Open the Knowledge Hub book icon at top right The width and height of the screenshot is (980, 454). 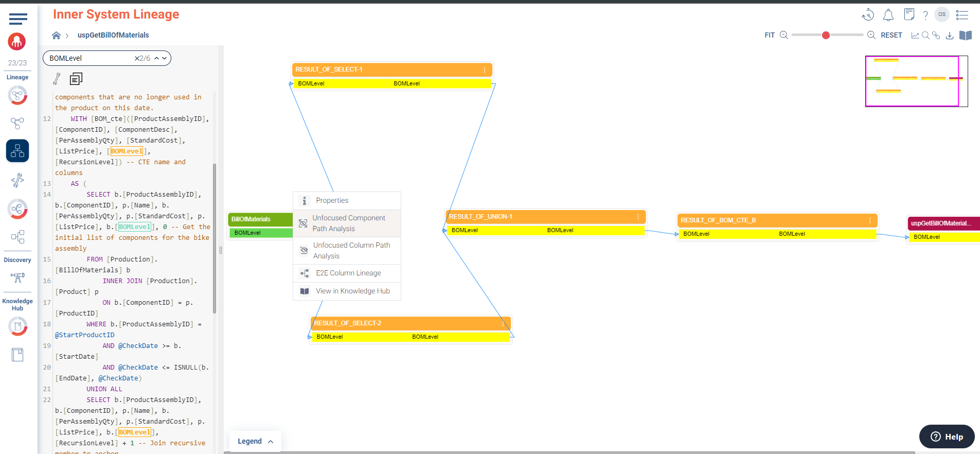(966, 36)
